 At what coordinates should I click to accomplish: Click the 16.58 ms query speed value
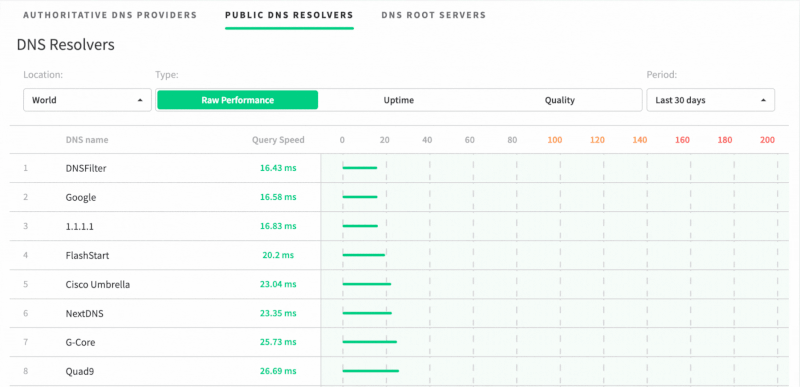click(278, 197)
